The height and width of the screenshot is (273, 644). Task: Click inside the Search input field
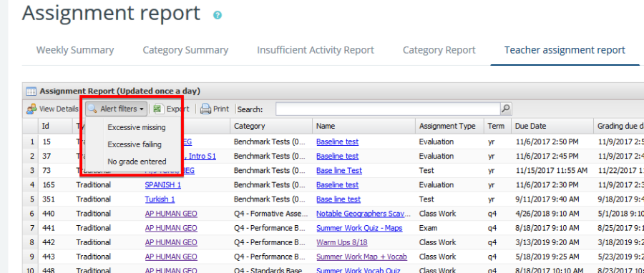pyautogui.click(x=388, y=109)
